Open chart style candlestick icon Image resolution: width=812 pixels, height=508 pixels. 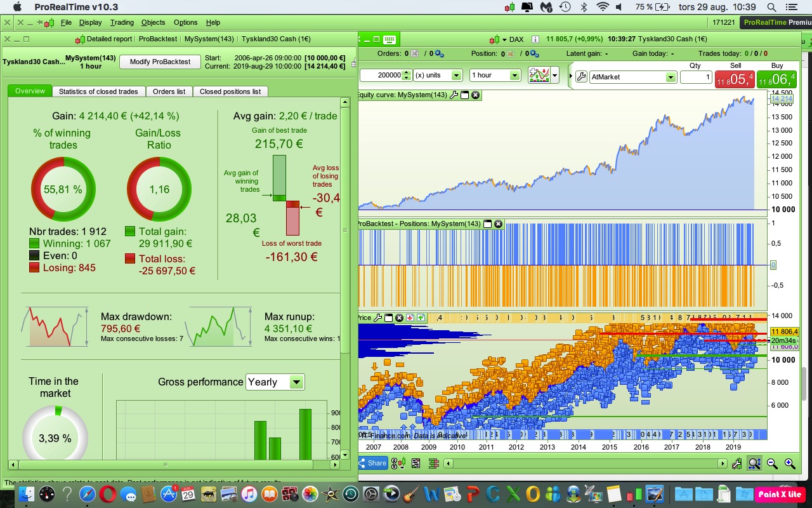398,464
